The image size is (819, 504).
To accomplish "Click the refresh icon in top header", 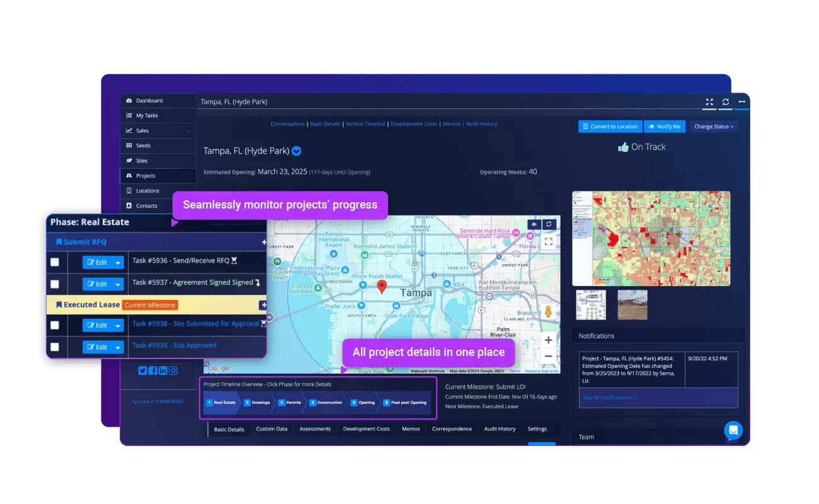I will (x=726, y=102).
